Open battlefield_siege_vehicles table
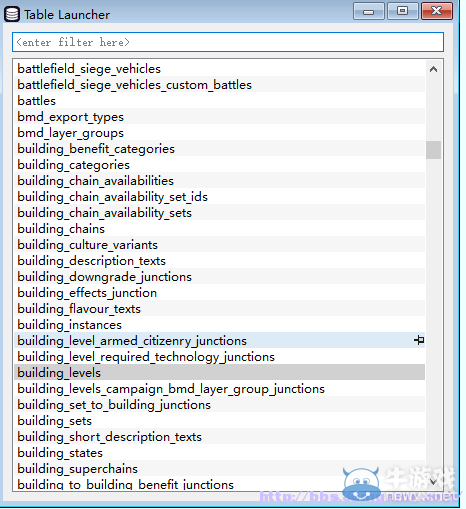This screenshot has width=466, height=509. pyautogui.click(x=219, y=69)
